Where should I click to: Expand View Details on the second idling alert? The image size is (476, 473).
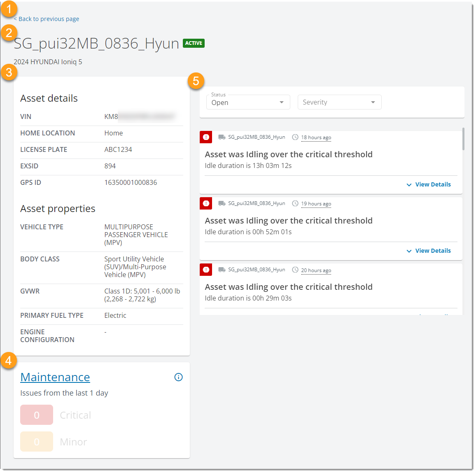[x=429, y=251]
